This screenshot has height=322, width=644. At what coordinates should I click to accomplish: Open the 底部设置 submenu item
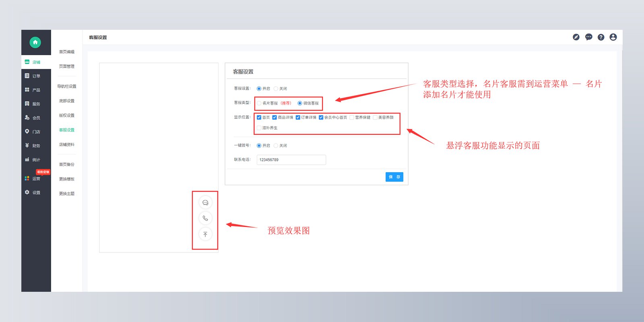click(67, 101)
